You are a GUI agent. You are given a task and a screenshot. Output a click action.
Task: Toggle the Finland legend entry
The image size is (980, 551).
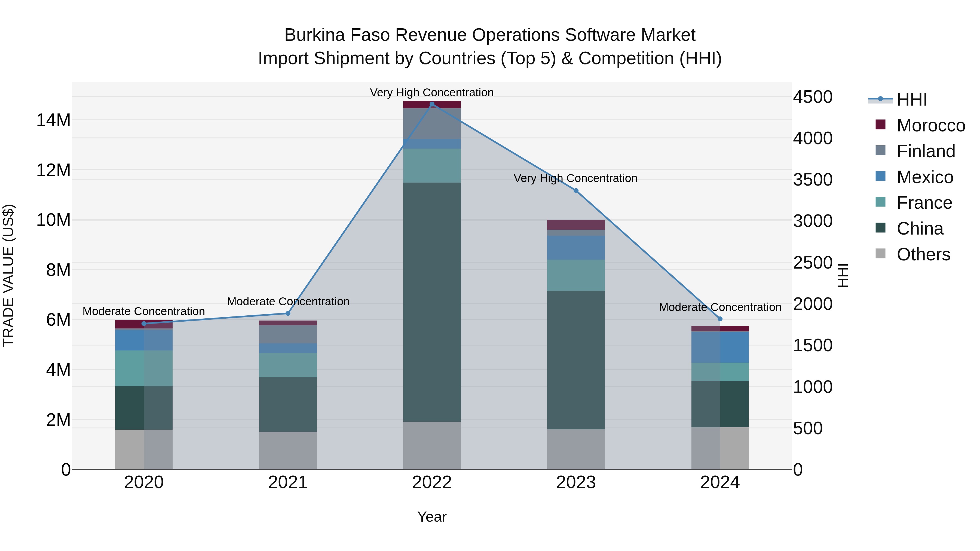pos(915,151)
